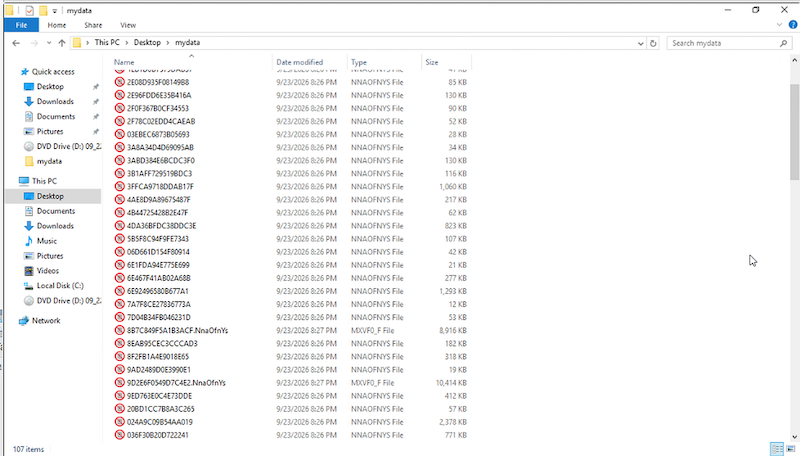This screenshot has width=800, height=456.
Task: Open Local Disk (C:) in navigation pane
Action: (x=60, y=286)
